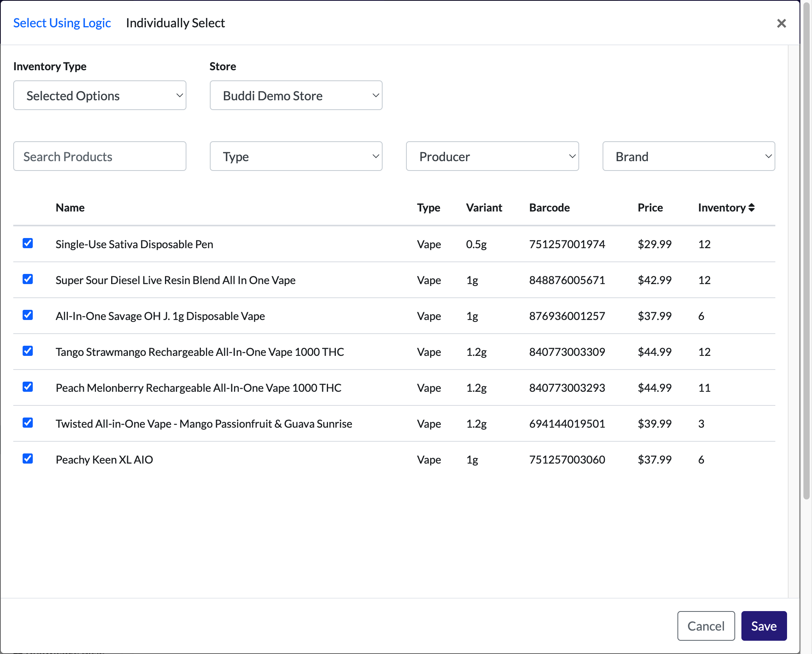Click the Name column header
812x654 pixels.
(70, 208)
